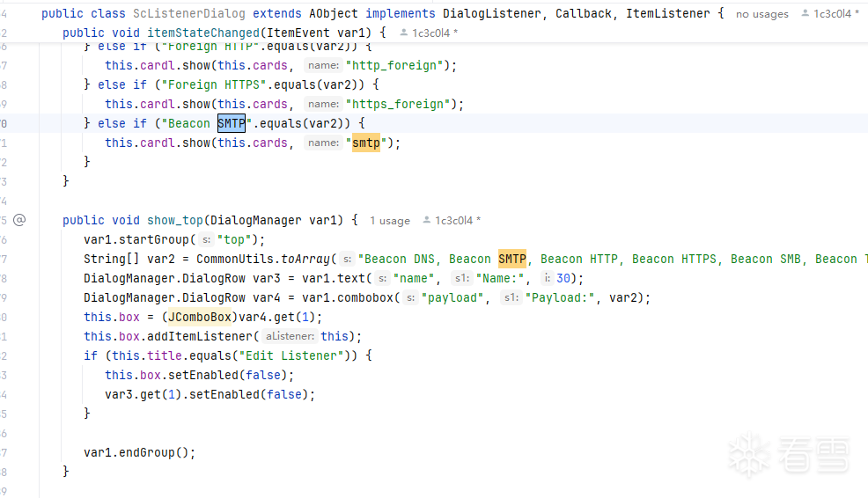Click the highlighted "smtp" string literal

pos(366,143)
